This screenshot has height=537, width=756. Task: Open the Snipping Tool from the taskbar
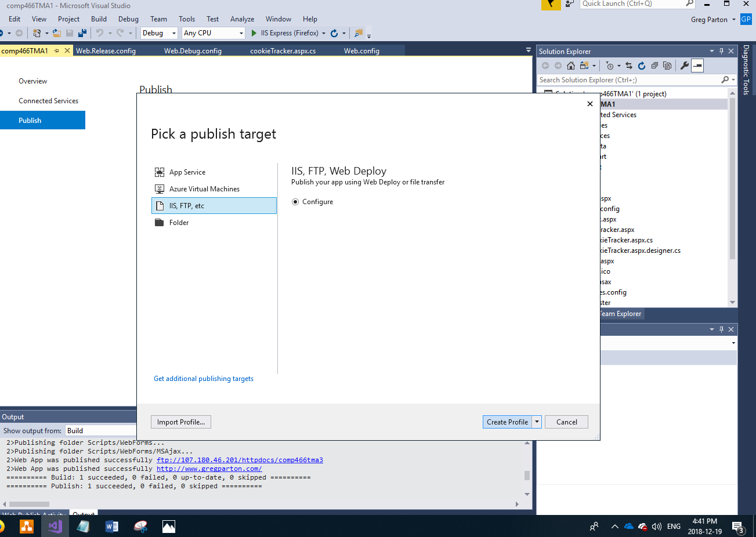(x=140, y=527)
